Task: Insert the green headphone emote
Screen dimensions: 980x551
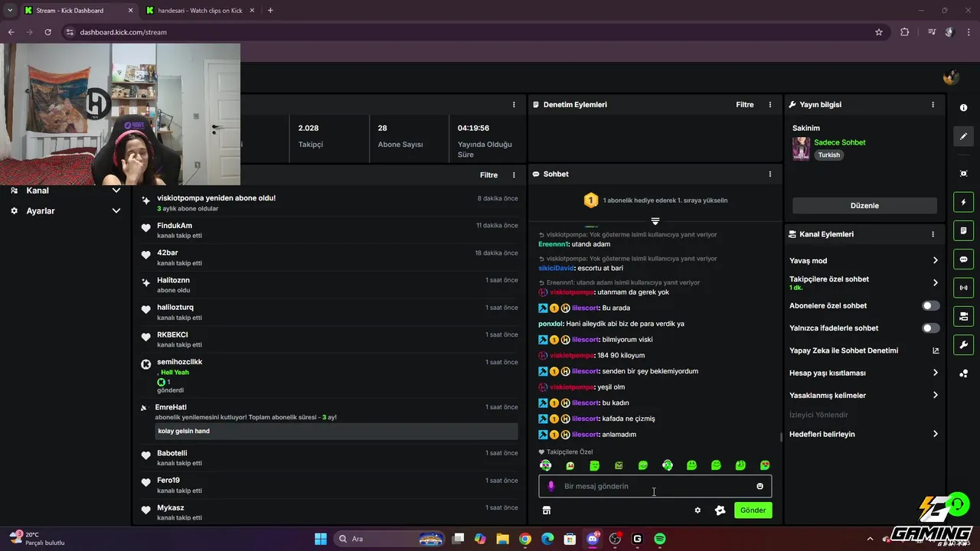Action: 668,465
